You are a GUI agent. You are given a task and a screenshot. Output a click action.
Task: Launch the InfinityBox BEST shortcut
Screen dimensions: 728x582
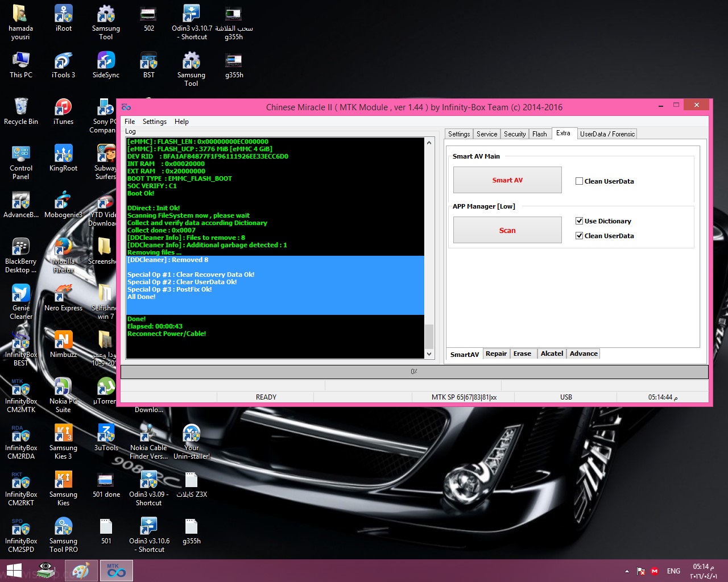click(21, 349)
